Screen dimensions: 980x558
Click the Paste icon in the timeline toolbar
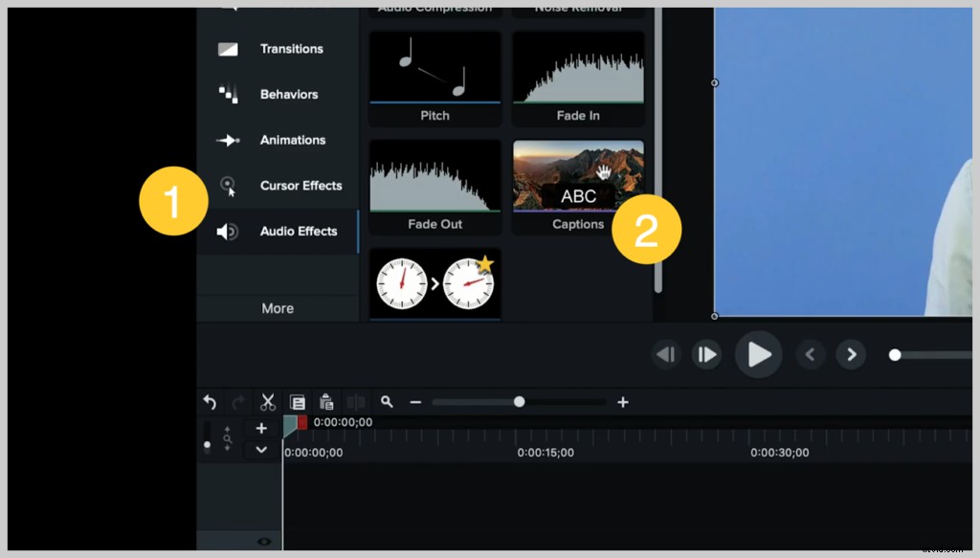(x=326, y=402)
